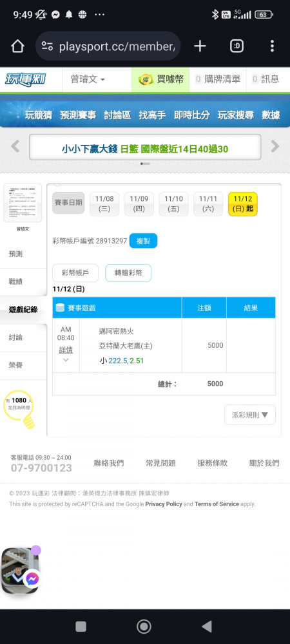Expand 詳情 chevron for the 08:40 game
Viewport: 290px width, 644px height.
[x=66, y=360]
